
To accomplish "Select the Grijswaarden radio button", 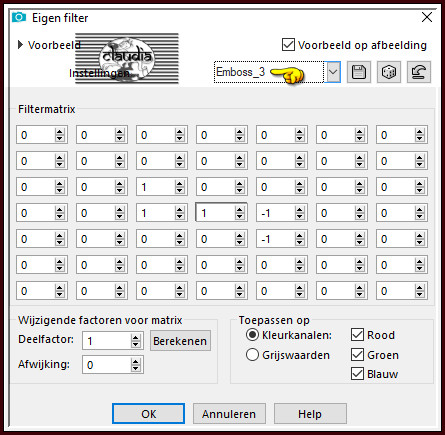I will click(x=252, y=355).
